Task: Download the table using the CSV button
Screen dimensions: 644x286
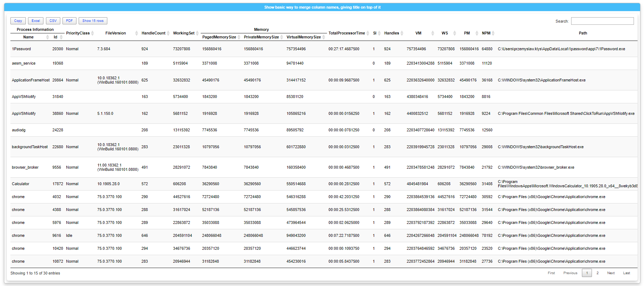Action: coord(53,21)
